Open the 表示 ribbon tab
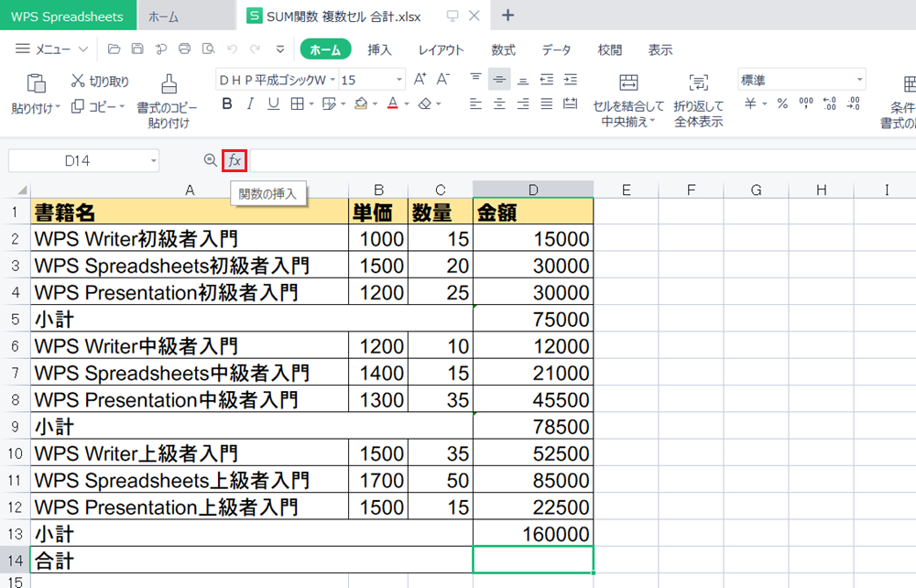This screenshot has width=916, height=588. click(x=660, y=49)
